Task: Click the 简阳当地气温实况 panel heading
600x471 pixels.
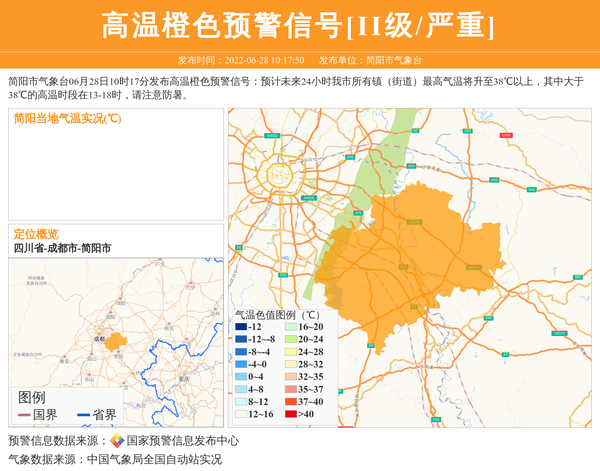Action: [67, 118]
